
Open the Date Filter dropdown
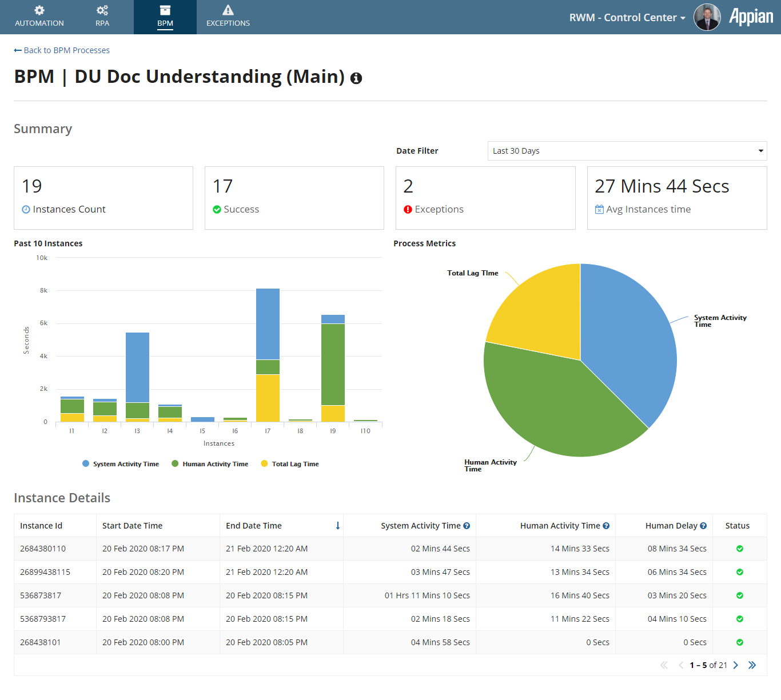coord(627,151)
